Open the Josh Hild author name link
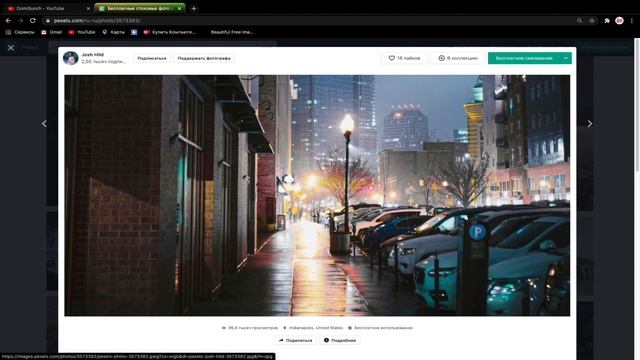640x360 pixels. coord(93,54)
